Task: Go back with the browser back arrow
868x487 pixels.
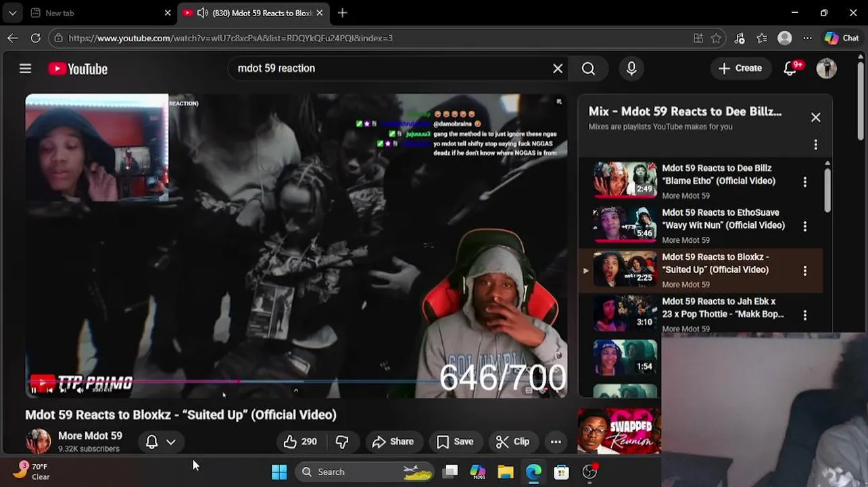Action: point(13,38)
